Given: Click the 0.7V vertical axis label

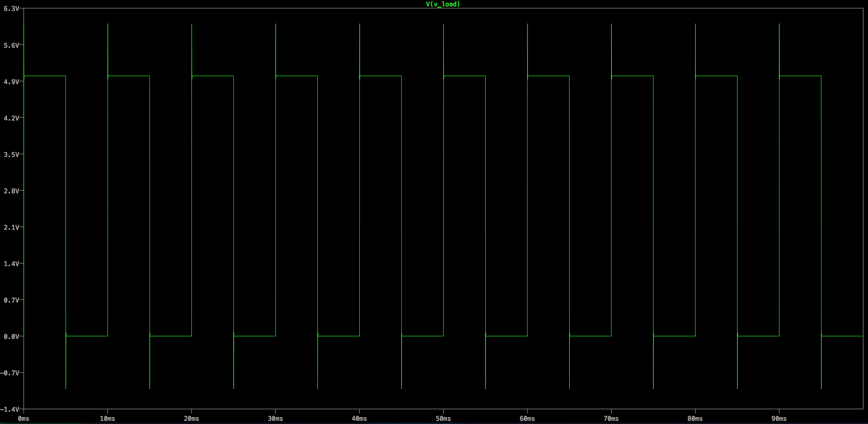Looking at the screenshot, I should [11, 300].
